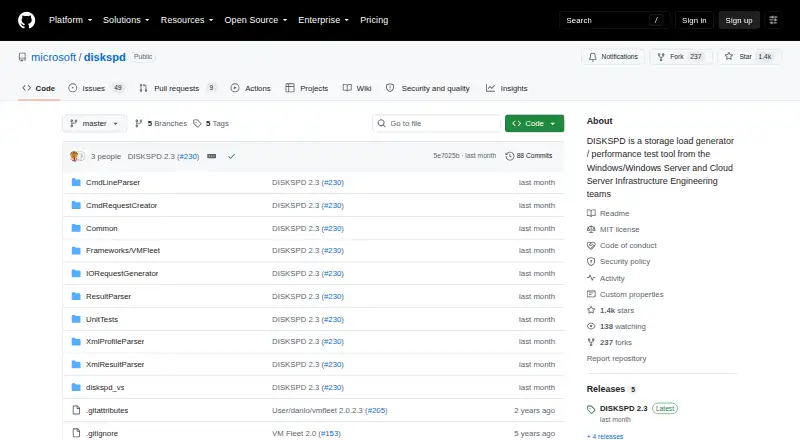
Task: Expand the Solutions menu
Action: 126,20
